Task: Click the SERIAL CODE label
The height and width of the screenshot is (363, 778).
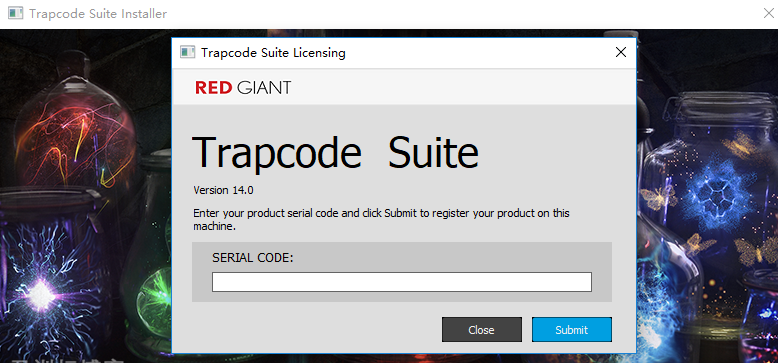Action: tap(253, 258)
